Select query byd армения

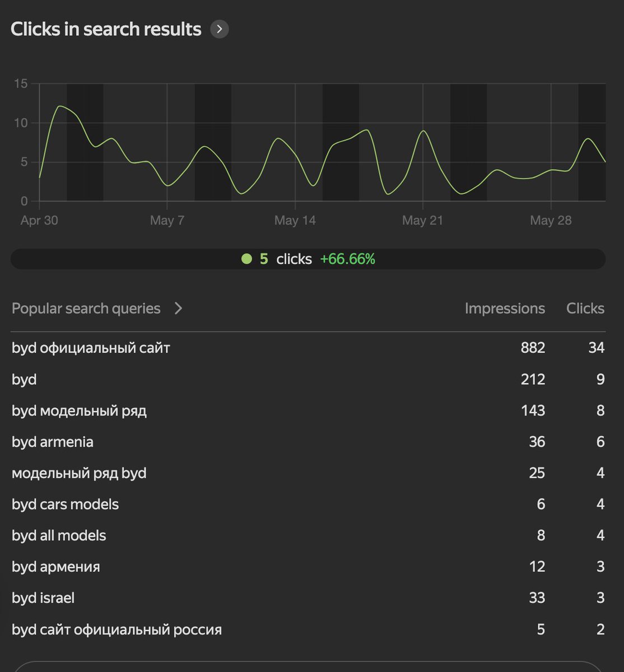(56, 567)
